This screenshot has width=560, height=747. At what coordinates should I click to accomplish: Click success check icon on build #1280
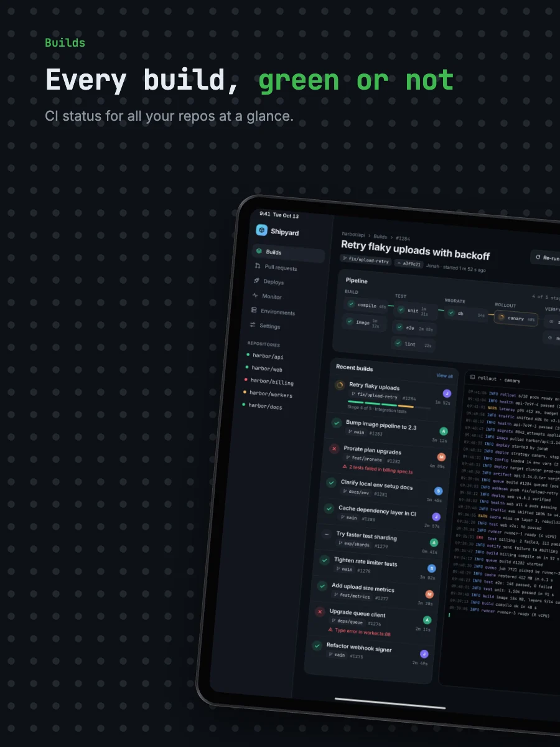[x=329, y=509]
